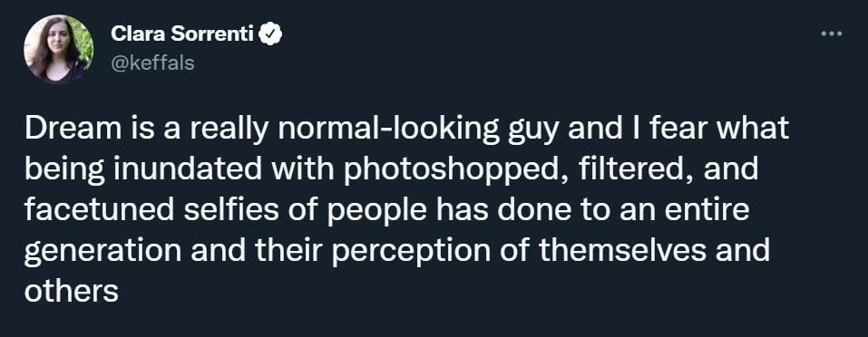Click the word 'normal-looking' in the tweet

coord(388,130)
